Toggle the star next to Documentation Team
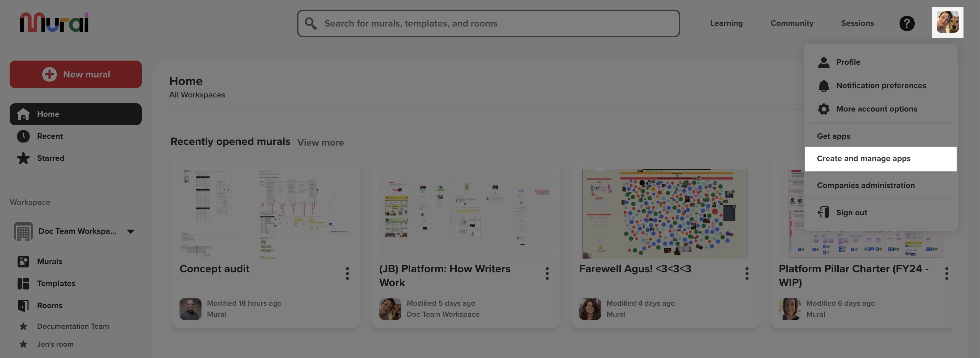980x358 pixels. pyautogui.click(x=23, y=326)
